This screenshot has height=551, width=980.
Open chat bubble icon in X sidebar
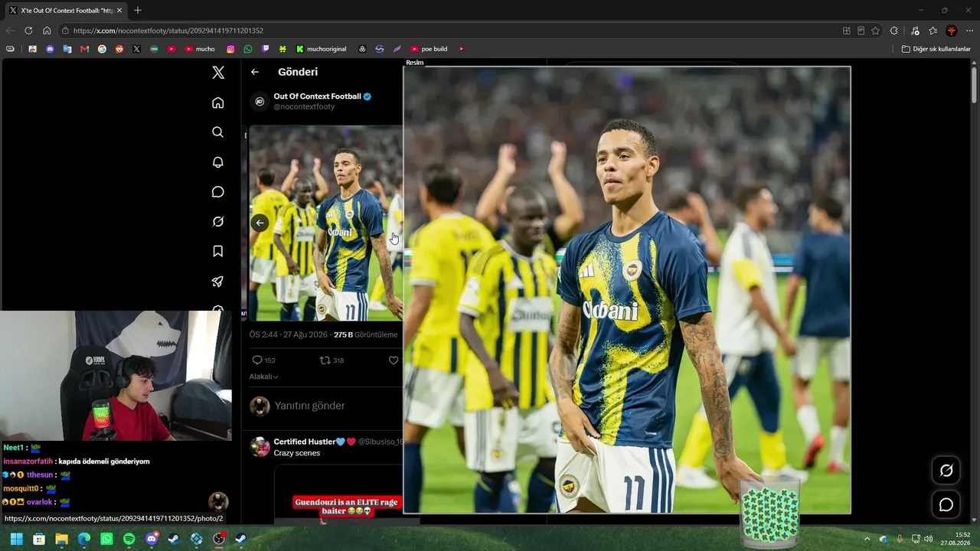click(218, 192)
